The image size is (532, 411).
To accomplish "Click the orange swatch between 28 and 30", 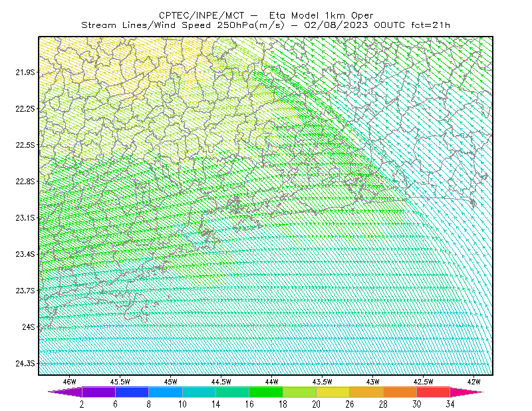I will coord(400,392).
